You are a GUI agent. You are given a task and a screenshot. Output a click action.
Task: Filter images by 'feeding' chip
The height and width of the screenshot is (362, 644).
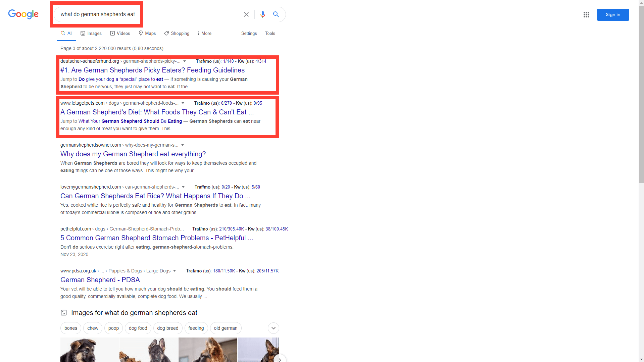pyautogui.click(x=196, y=328)
